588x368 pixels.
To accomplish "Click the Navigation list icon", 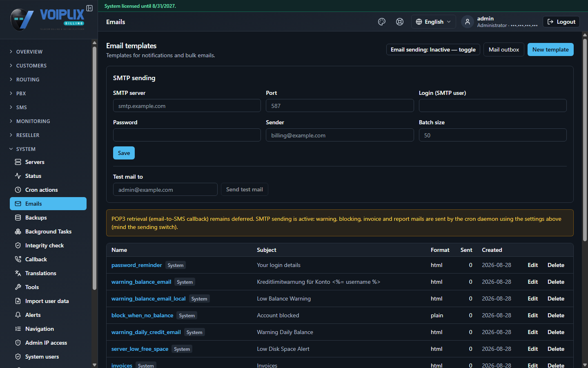I will 18,329.
